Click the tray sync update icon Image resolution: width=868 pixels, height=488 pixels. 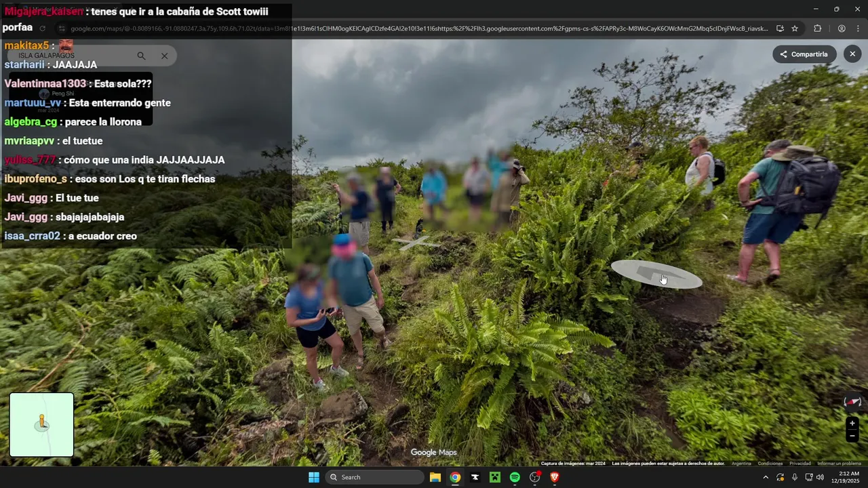tap(781, 477)
